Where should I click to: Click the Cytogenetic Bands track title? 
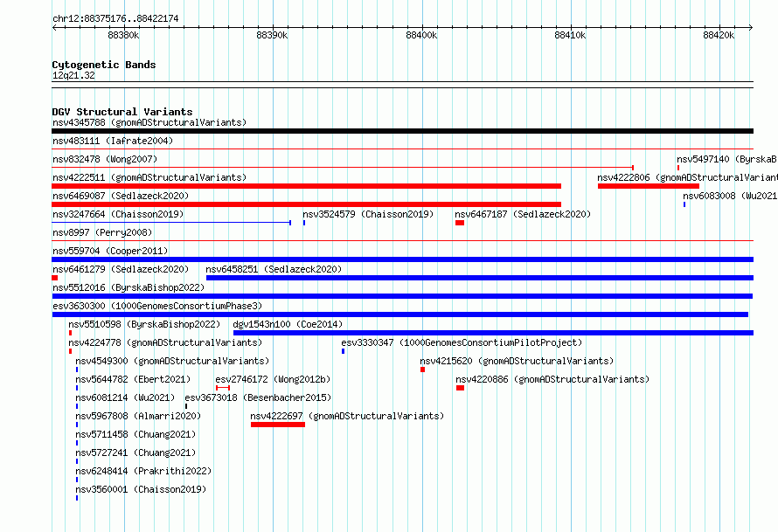click(104, 65)
